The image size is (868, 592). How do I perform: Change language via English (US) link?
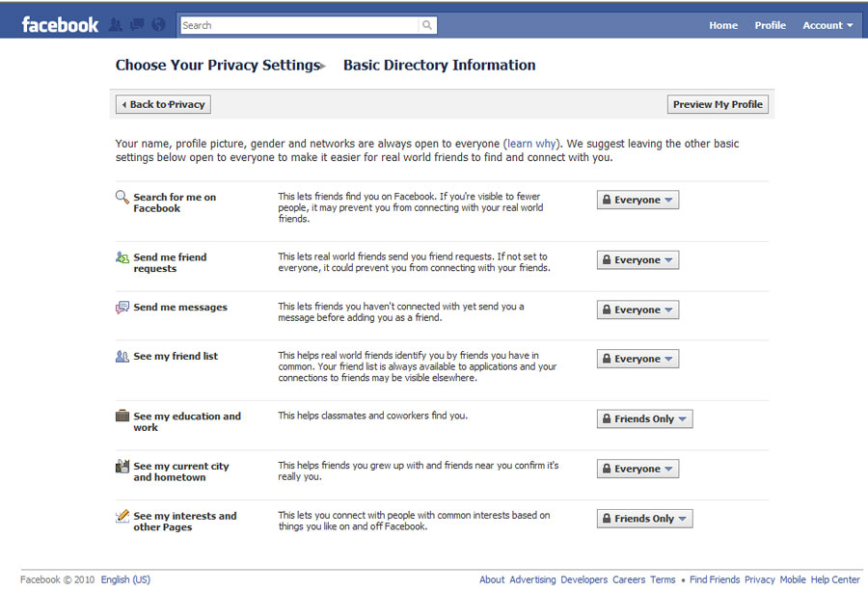click(x=125, y=579)
